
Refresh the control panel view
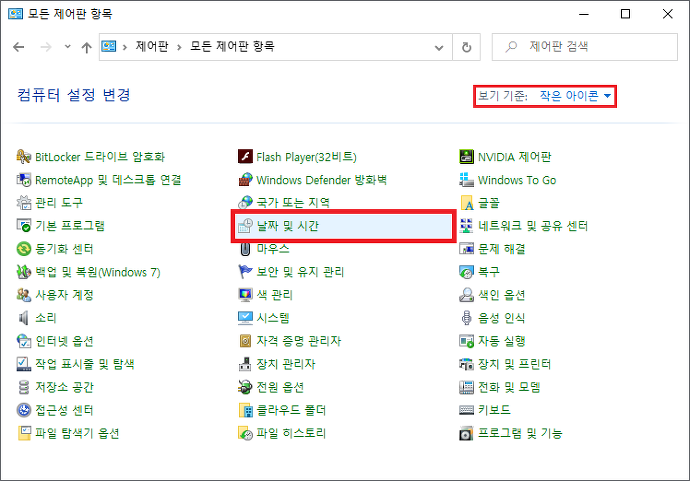pos(466,47)
